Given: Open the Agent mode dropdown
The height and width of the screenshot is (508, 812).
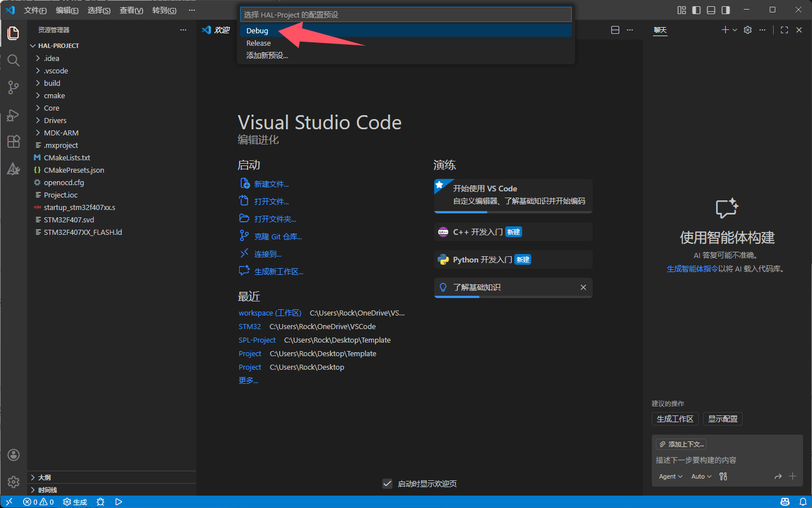Looking at the screenshot, I should 670,476.
